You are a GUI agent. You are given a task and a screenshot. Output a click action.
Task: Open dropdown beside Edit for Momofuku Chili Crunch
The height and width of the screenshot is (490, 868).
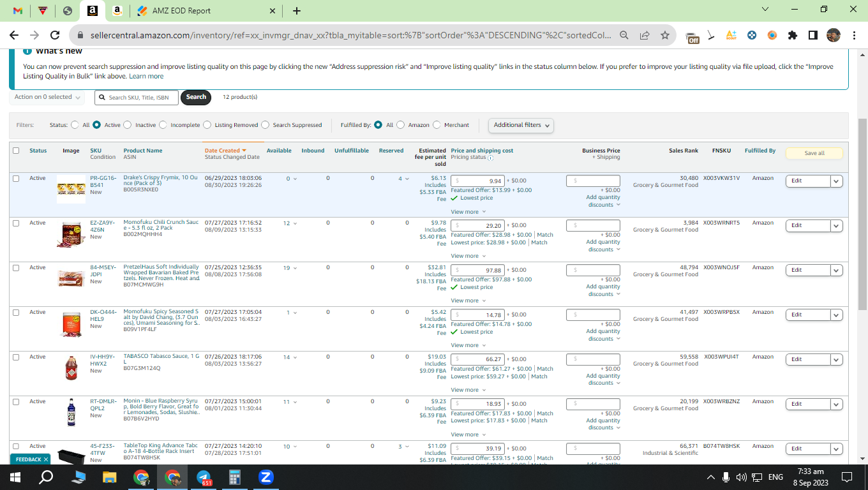point(837,225)
